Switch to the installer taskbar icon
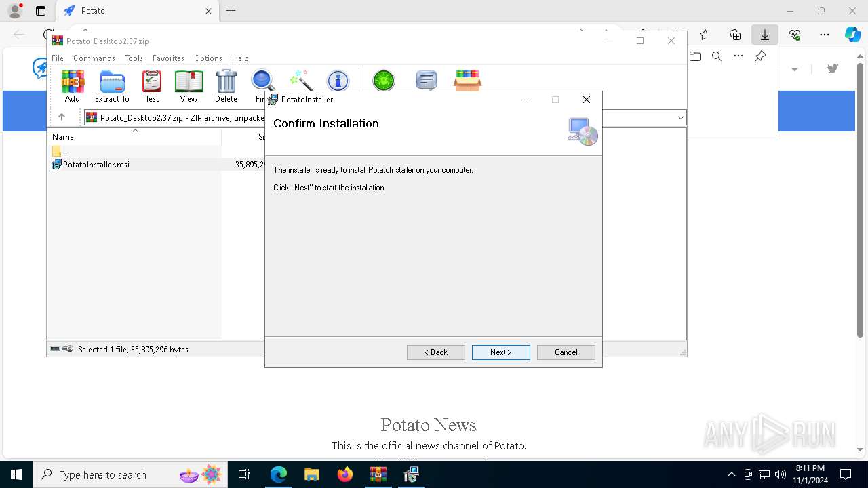 [412, 474]
